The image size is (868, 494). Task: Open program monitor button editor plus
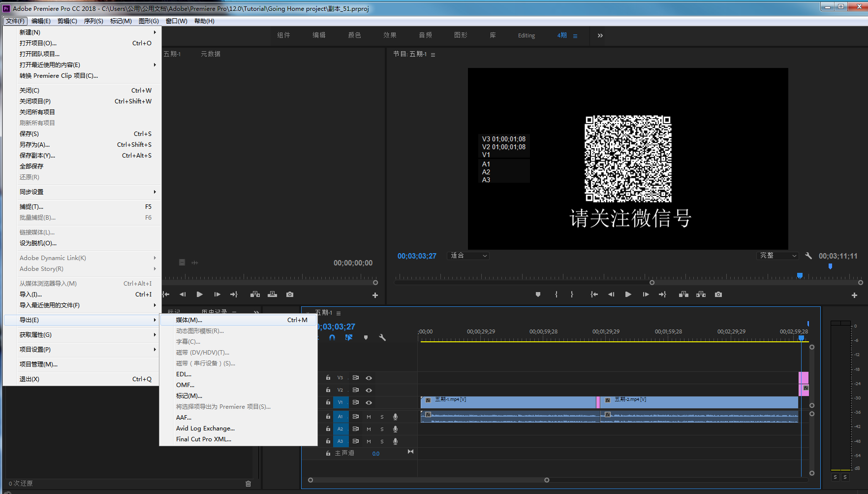pyautogui.click(x=854, y=295)
